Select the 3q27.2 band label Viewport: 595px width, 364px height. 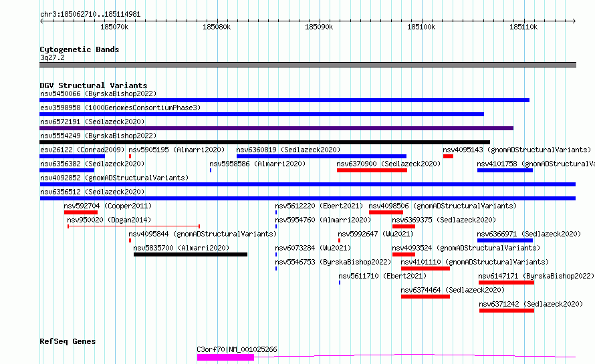click(x=52, y=57)
